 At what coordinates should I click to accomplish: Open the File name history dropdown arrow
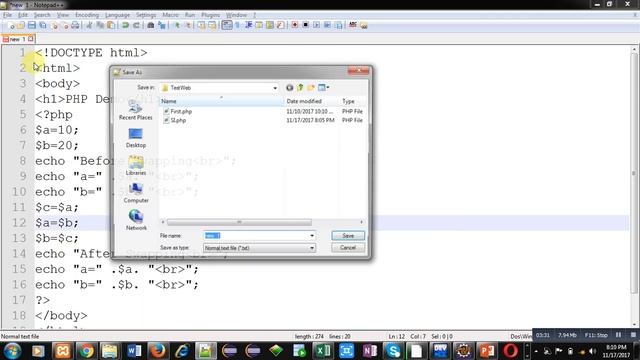312,236
